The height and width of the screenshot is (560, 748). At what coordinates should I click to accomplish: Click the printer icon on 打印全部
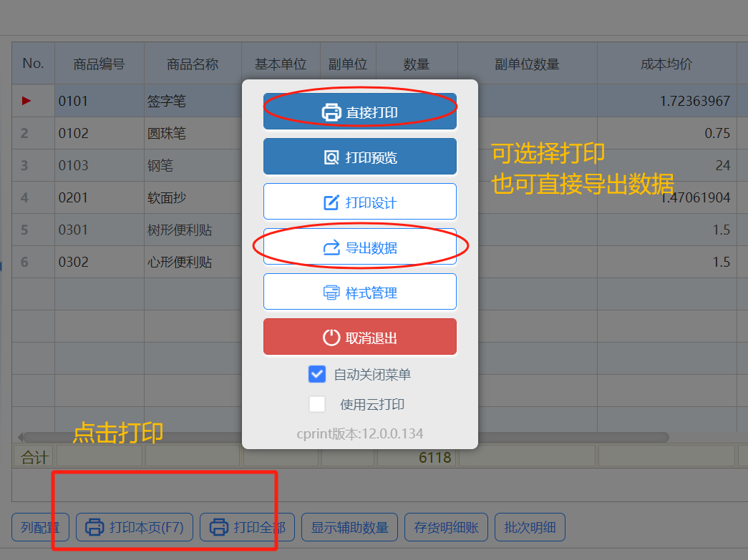click(219, 528)
